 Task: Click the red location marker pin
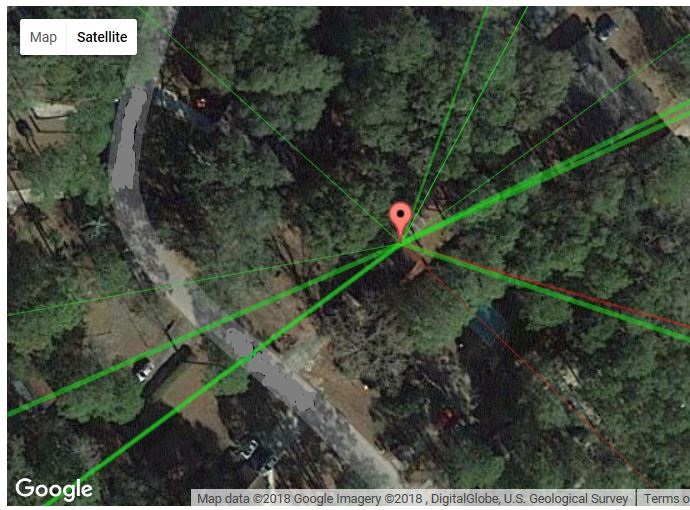[x=400, y=221]
